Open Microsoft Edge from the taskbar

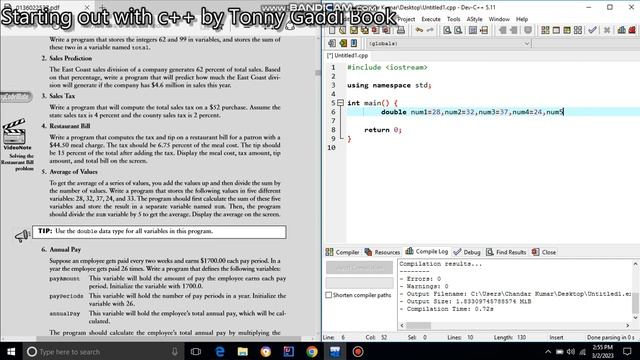[x=220, y=351]
